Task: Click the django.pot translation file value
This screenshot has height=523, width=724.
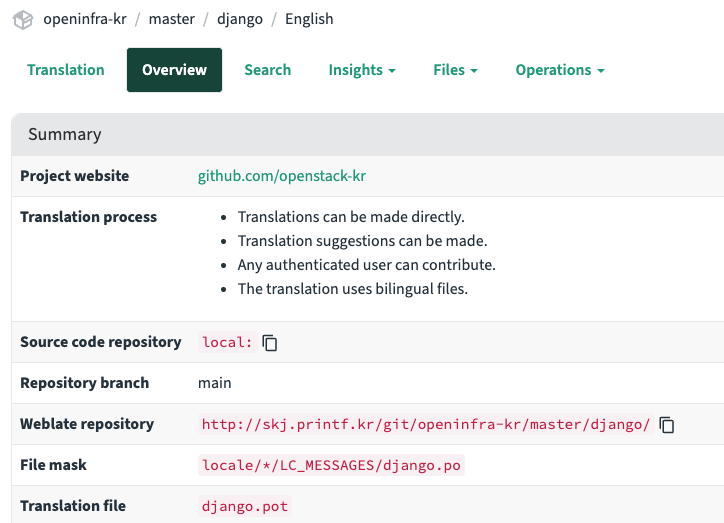Action: (x=245, y=506)
